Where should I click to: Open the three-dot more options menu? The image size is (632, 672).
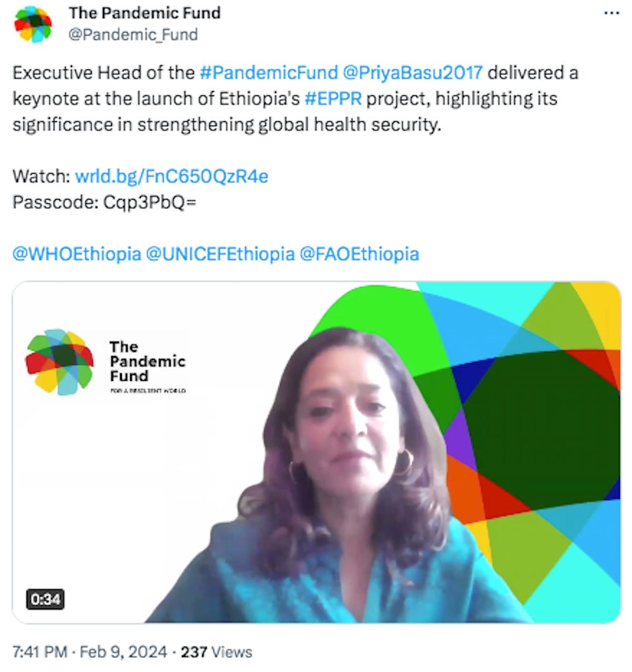coord(611,13)
